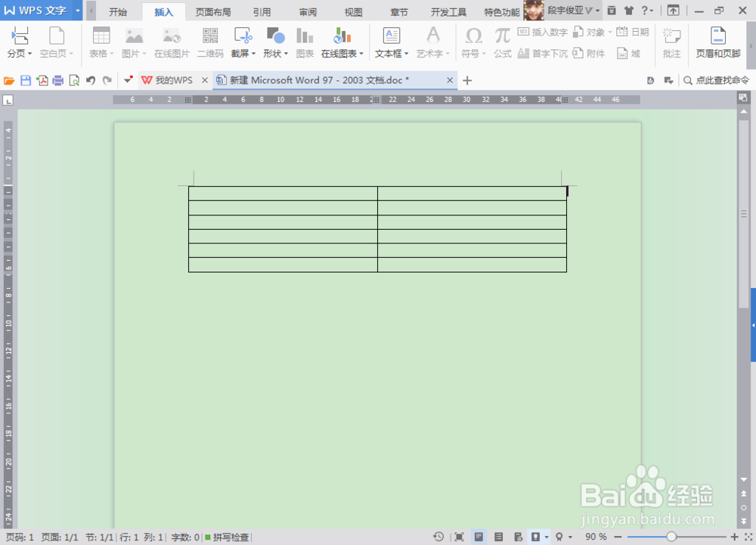Insert word art (艺术字)

[432, 42]
